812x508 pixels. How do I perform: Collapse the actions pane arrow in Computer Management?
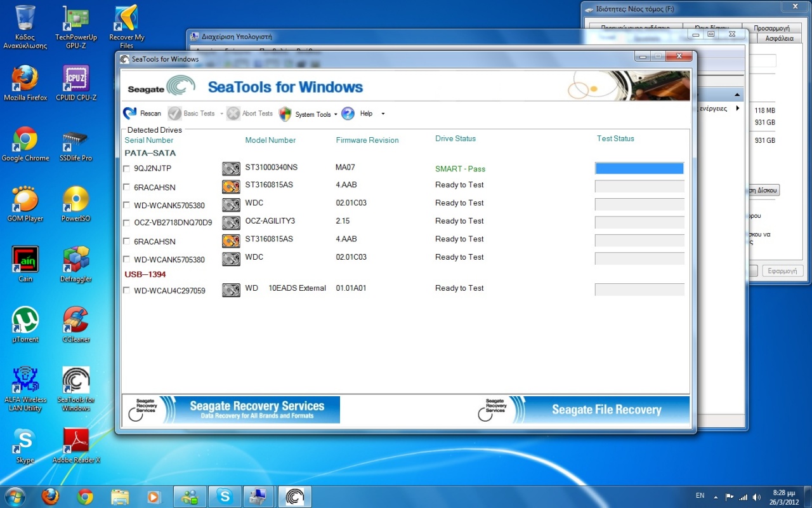737,95
